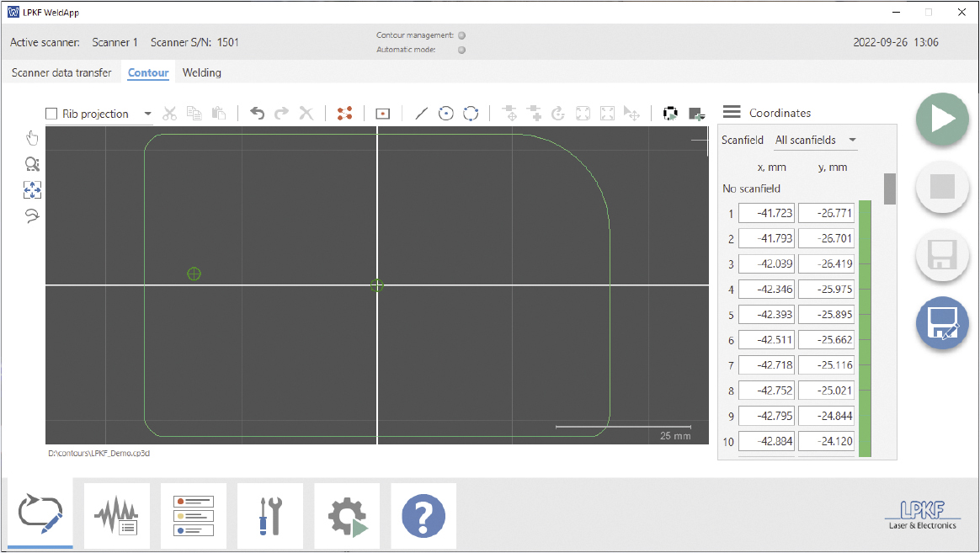Open the Coordinates panel hamburger menu

click(732, 113)
